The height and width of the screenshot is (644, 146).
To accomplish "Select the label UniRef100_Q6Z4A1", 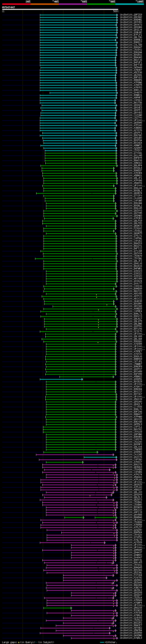I will tap(131, 75).
